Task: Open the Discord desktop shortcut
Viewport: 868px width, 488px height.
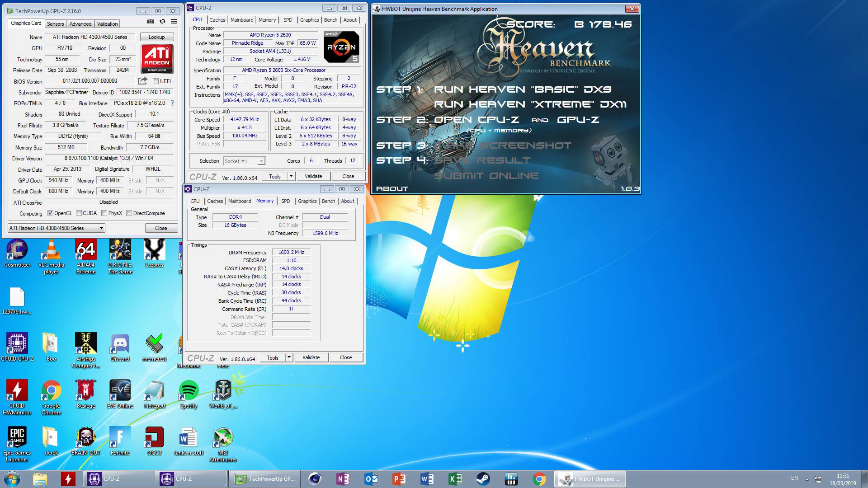Action: 120,347
